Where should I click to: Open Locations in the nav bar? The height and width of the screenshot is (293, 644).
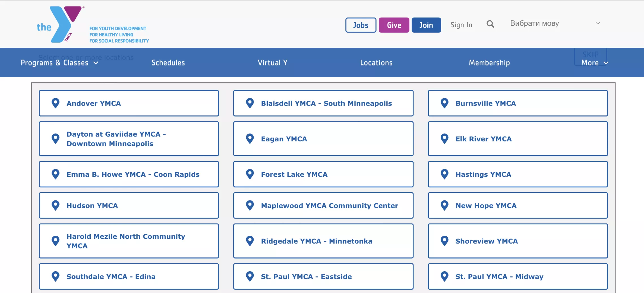(x=376, y=63)
